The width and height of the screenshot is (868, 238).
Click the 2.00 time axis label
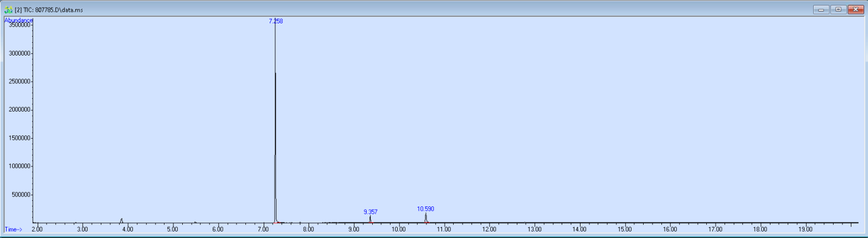pyautogui.click(x=37, y=229)
